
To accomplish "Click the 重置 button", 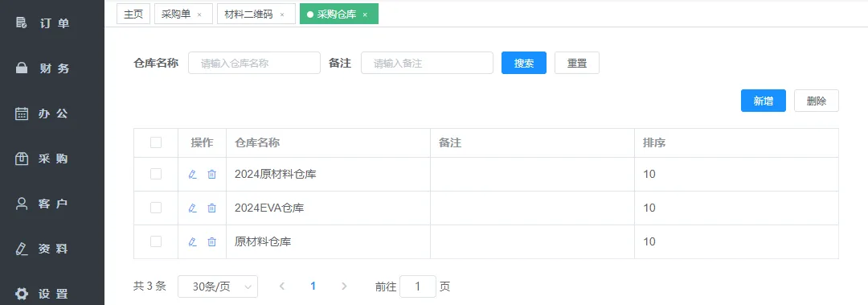I will pyautogui.click(x=577, y=63).
